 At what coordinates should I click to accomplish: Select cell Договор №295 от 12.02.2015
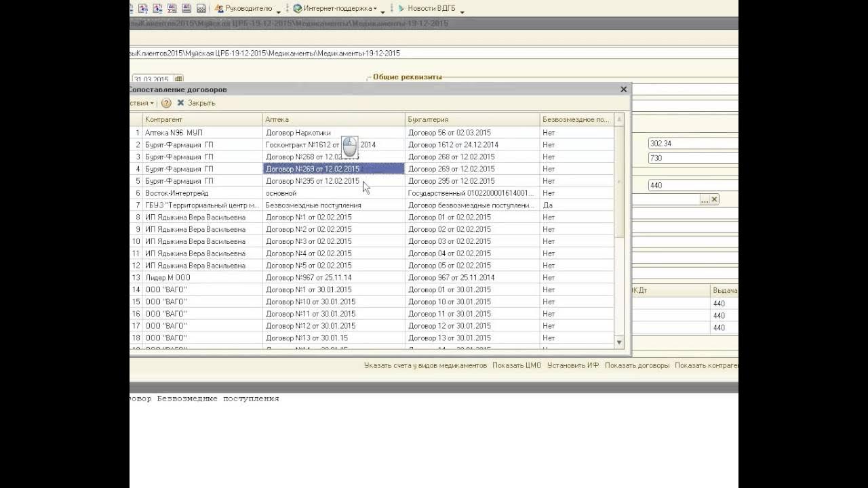[x=334, y=181]
